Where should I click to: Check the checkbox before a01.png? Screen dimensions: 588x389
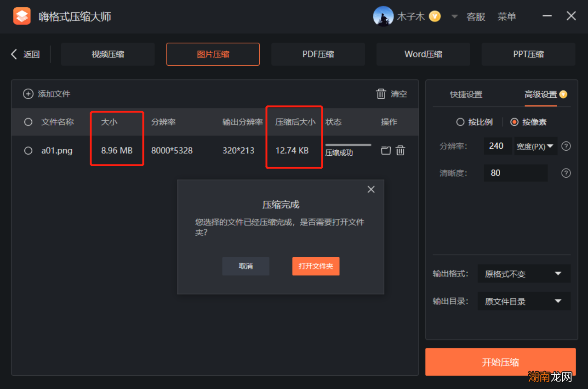pyautogui.click(x=28, y=150)
